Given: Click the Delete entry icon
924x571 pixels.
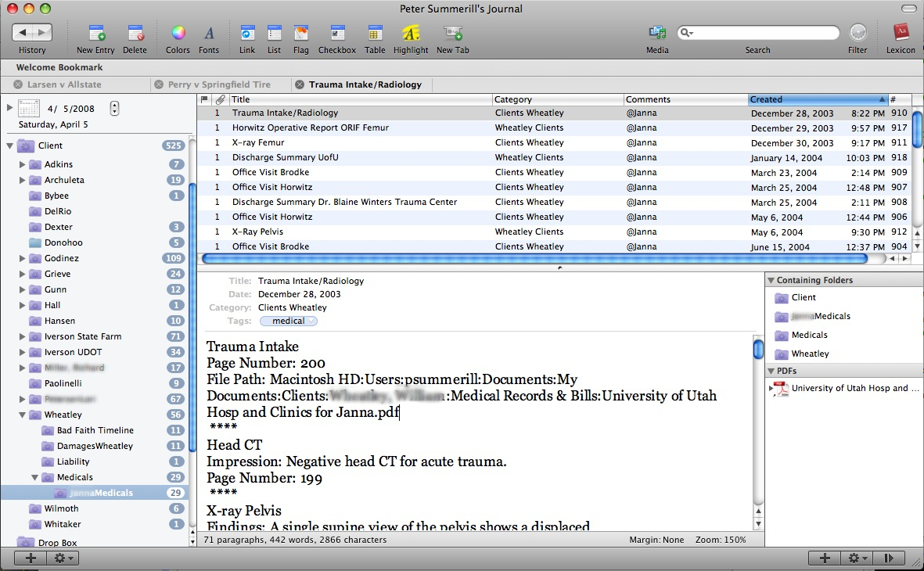Looking at the screenshot, I should (135, 33).
